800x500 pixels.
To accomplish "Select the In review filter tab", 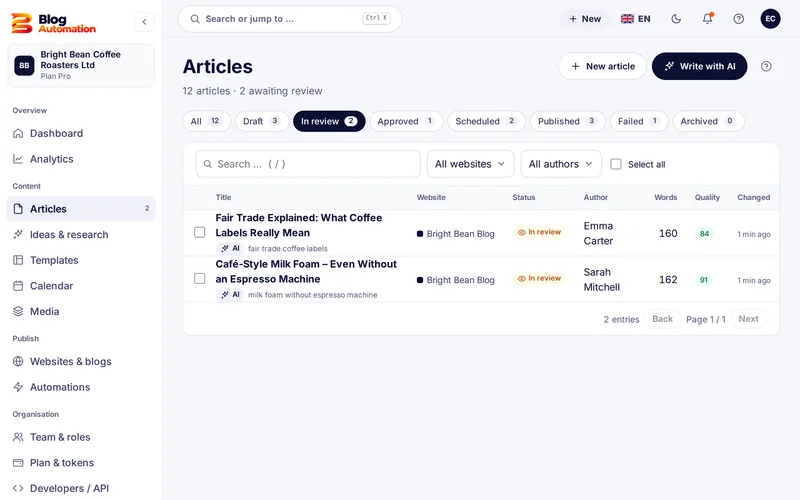I will coord(329,121).
